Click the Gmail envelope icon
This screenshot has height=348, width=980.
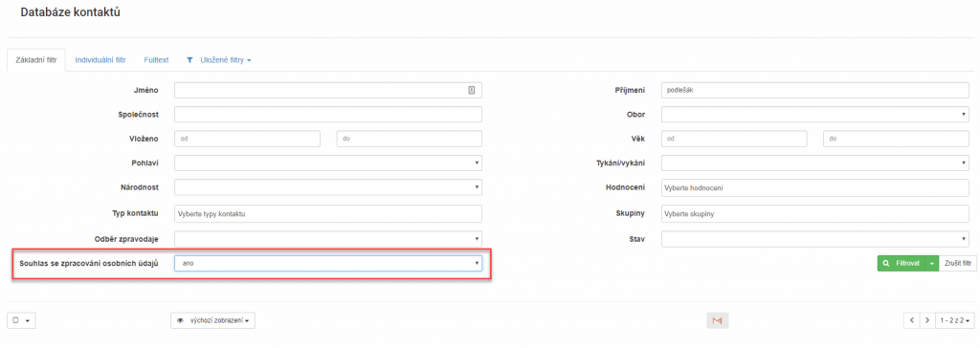pos(718,320)
